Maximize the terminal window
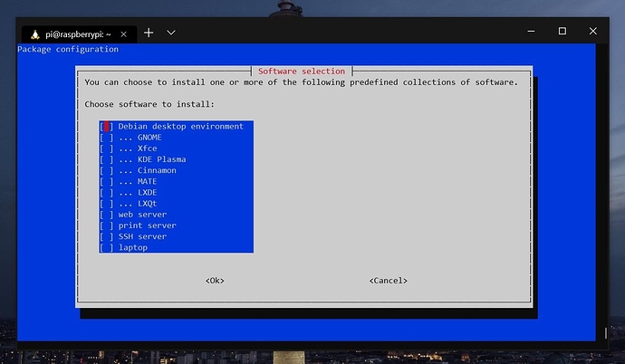Image resolution: width=625 pixels, height=364 pixels. click(x=562, y=31)
